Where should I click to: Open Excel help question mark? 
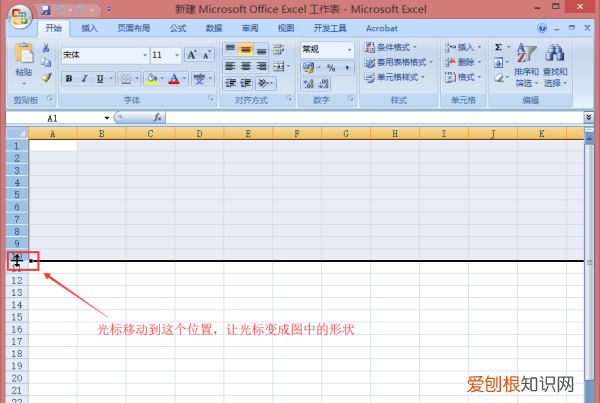point(542,28)
